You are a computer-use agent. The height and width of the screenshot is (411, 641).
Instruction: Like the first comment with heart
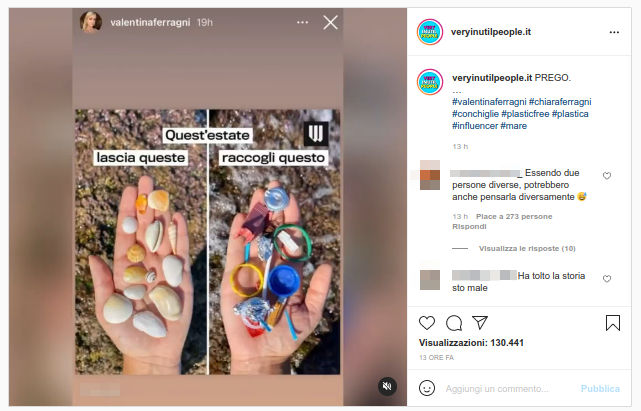(x=606, y=176)
